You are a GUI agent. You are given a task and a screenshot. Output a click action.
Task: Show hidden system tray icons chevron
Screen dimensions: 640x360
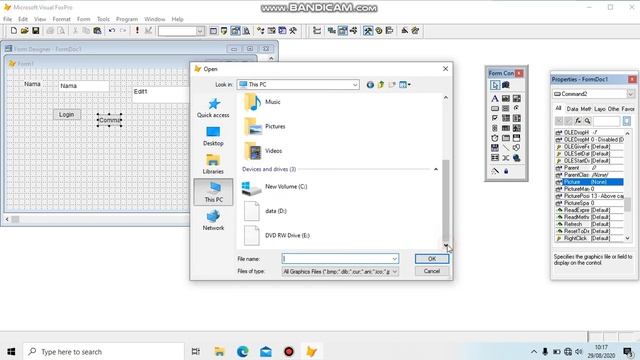[x=533, y=351]
